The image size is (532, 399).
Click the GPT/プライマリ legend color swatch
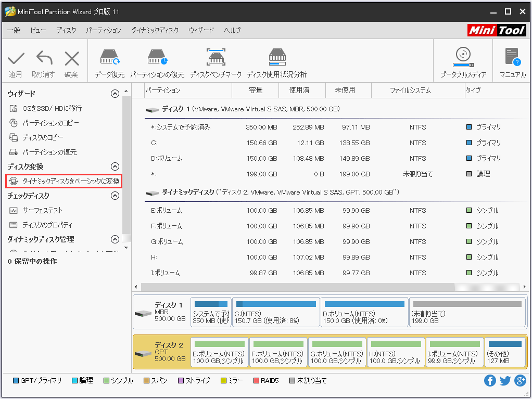tap(16, 381)
